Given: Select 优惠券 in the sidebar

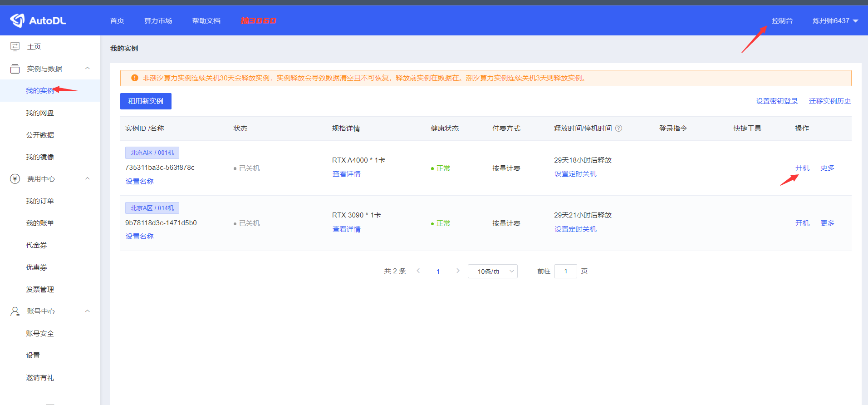Looking at the screenshot, I should point(36,267).
